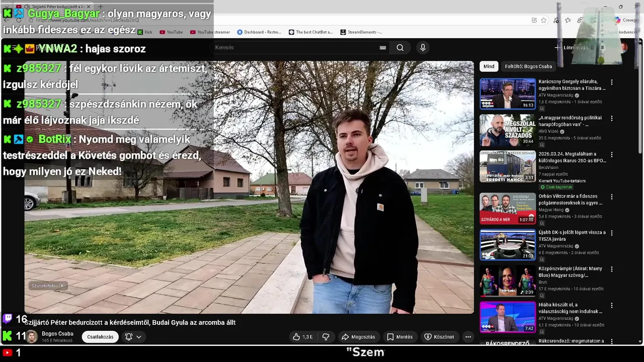Image resolution: width=644 pixels, height=362 pixels.
Task: Open browser favorites list icon
Action: pyautogui.click(x=568, y=20)
